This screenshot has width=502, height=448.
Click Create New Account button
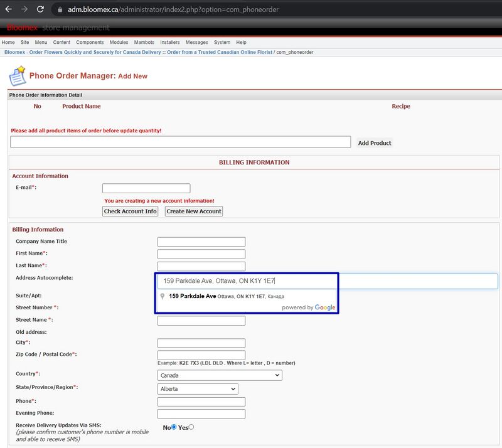(194, 211)
